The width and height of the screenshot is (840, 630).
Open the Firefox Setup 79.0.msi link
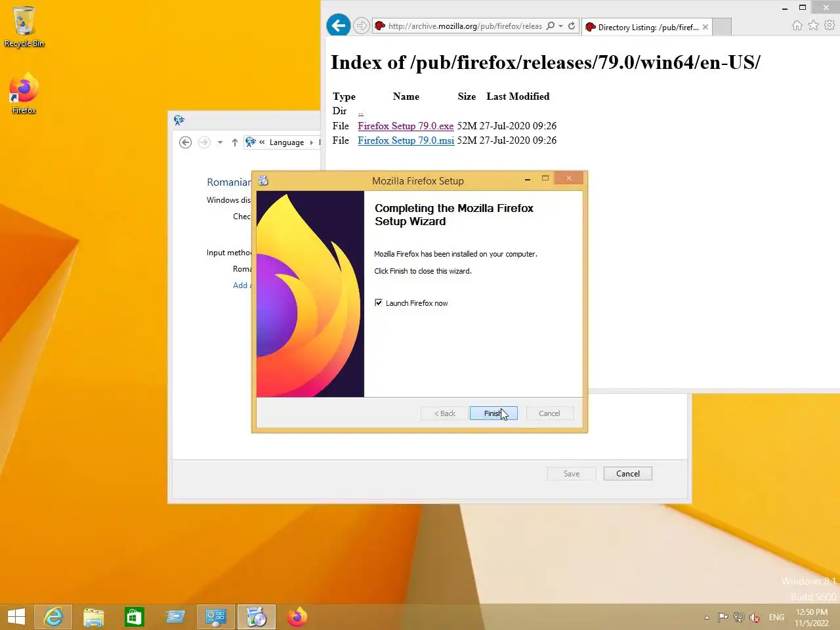(406, 140)
